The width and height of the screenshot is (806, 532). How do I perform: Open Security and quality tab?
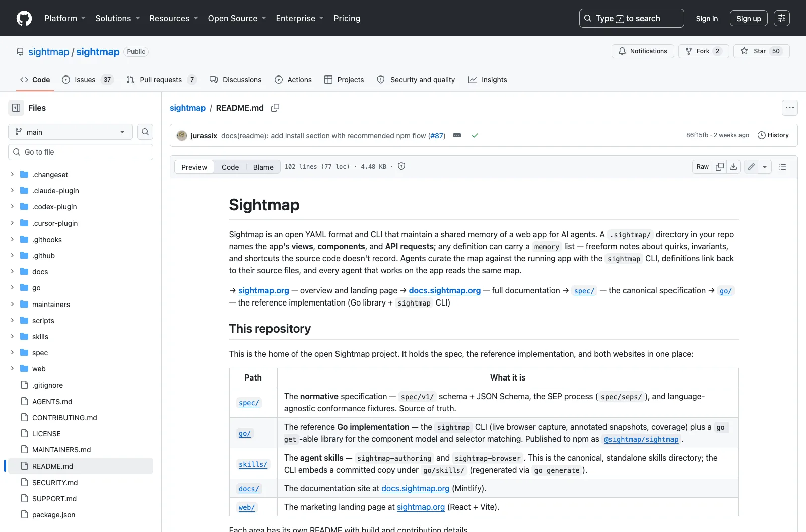coord(416,80)
